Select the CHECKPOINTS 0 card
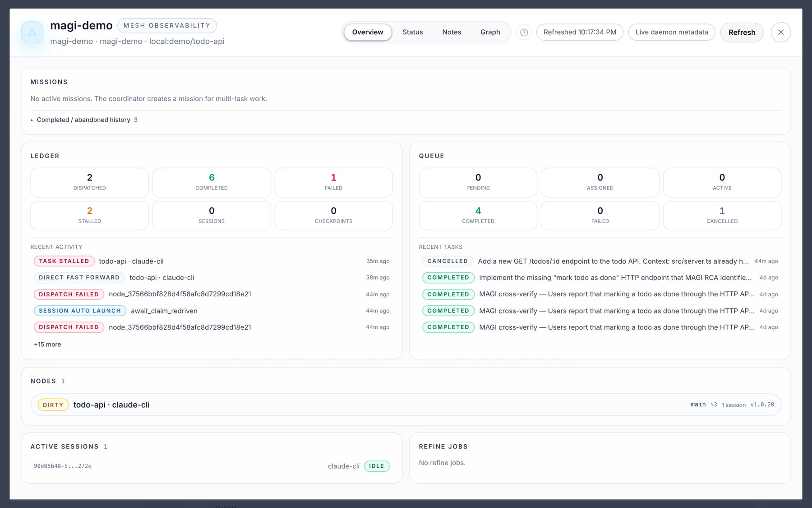This screenshot has height=508, width=812. pyautogui.click(x=334, y=215)
